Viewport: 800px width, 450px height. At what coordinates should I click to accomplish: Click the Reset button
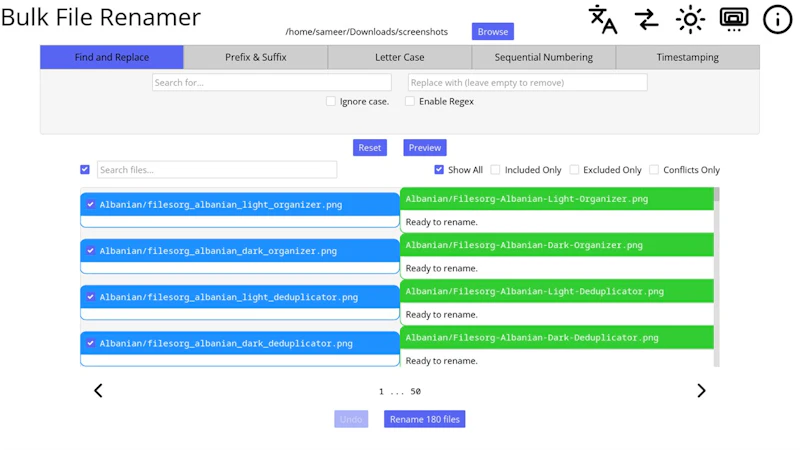coord(370,147)
